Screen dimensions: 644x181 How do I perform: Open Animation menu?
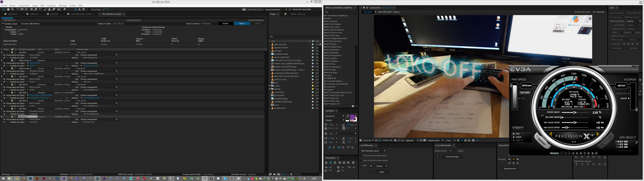click(51, 6)
